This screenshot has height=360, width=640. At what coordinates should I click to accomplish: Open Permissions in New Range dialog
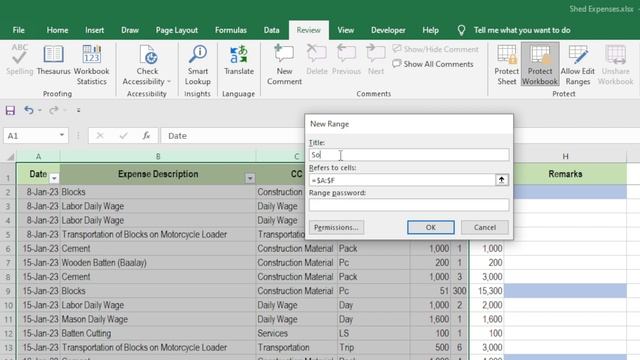(x=336, y=227)
